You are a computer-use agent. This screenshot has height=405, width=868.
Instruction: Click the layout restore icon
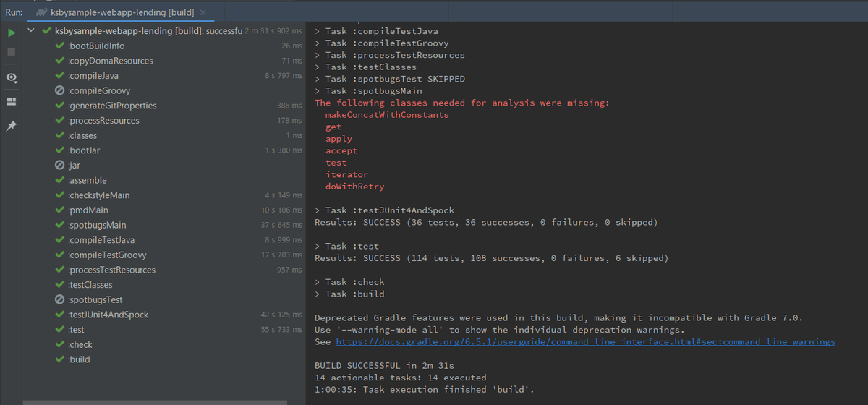point(11,101)
